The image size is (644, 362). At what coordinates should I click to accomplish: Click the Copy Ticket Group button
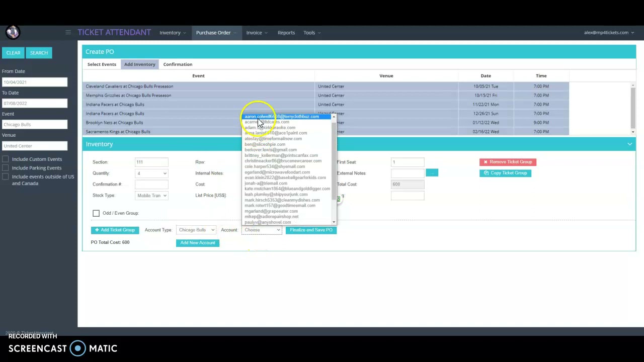coord(505,173)
